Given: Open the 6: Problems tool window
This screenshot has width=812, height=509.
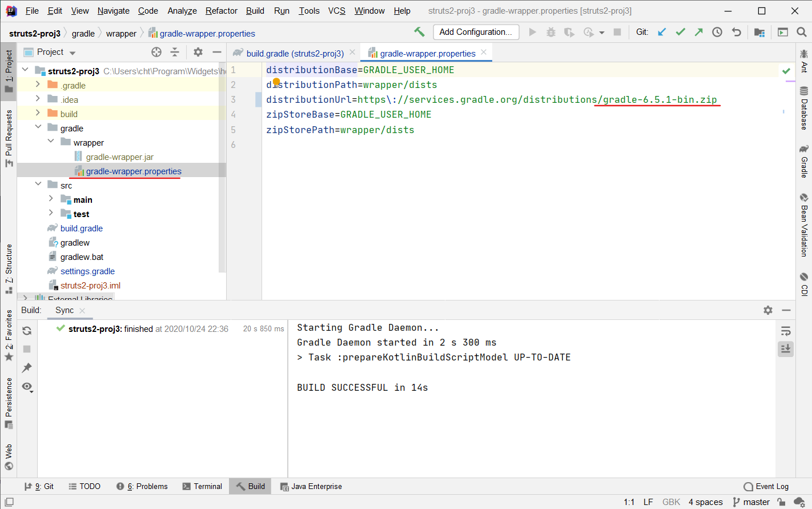Looking at the screenshot, I should [x=142, y=486].
